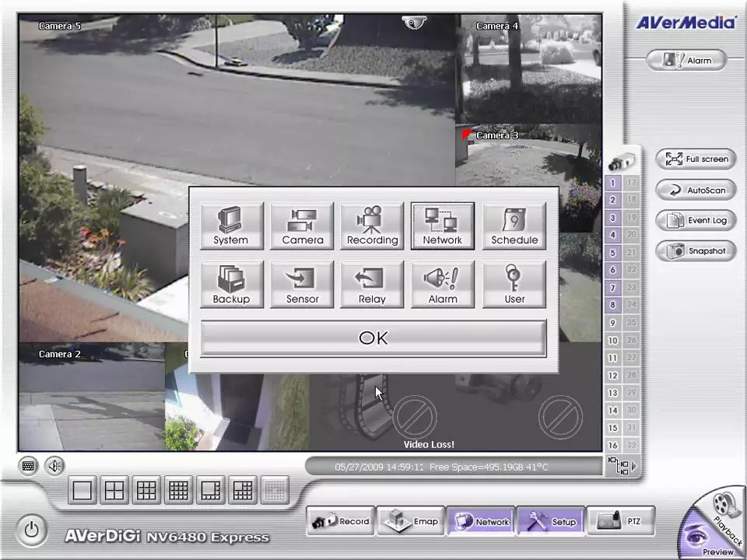Open the Recording settings icon
The width and height of the screenshot is (747, 560).
372,226
